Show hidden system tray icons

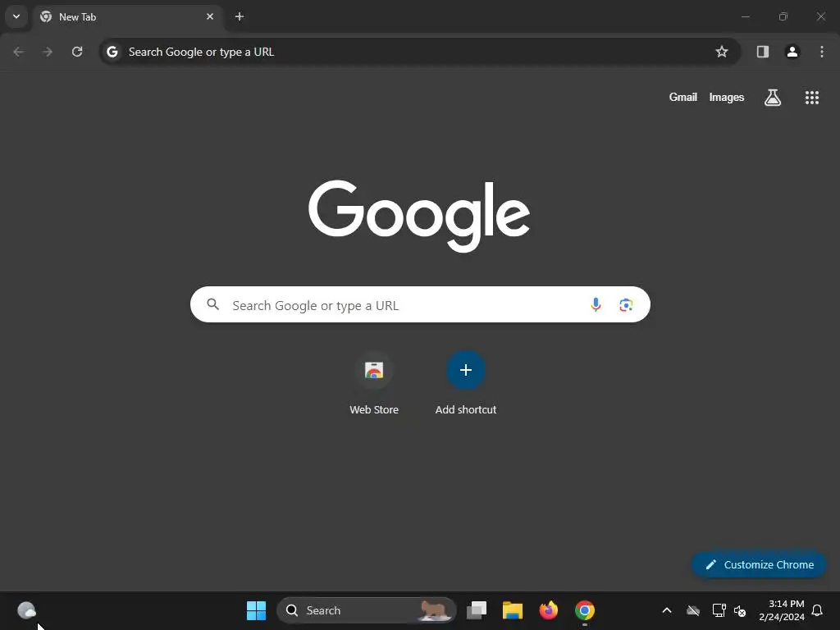[667, 610]
